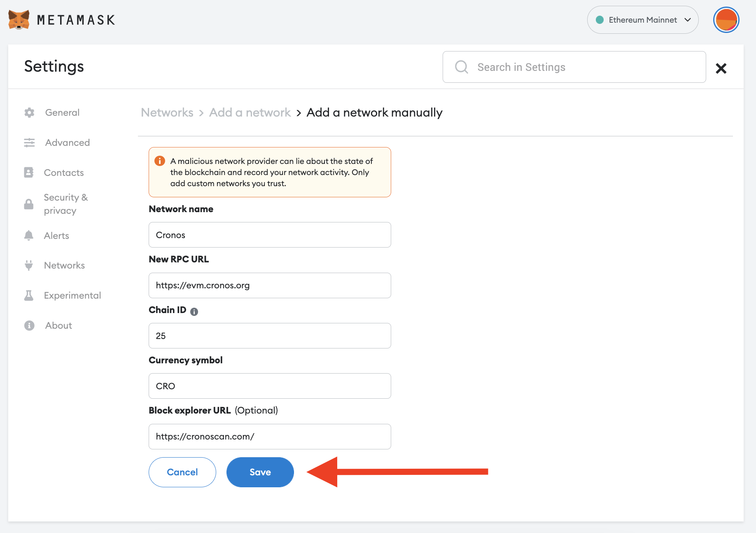Cancel adding the network
The image size is (756, 533).
tap(182, 472)
